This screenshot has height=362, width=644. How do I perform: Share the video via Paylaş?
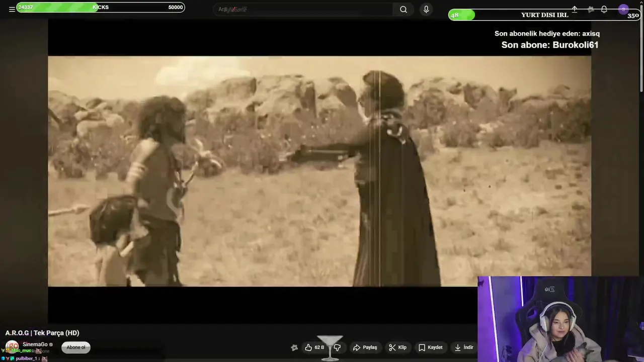click(365, 347)
